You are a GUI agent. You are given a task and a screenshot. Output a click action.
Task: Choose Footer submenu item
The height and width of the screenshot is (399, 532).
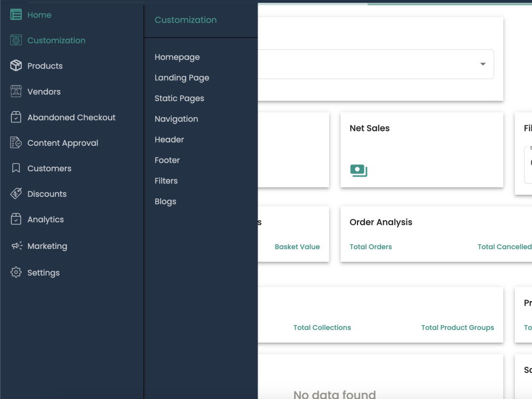click(167, 160)
